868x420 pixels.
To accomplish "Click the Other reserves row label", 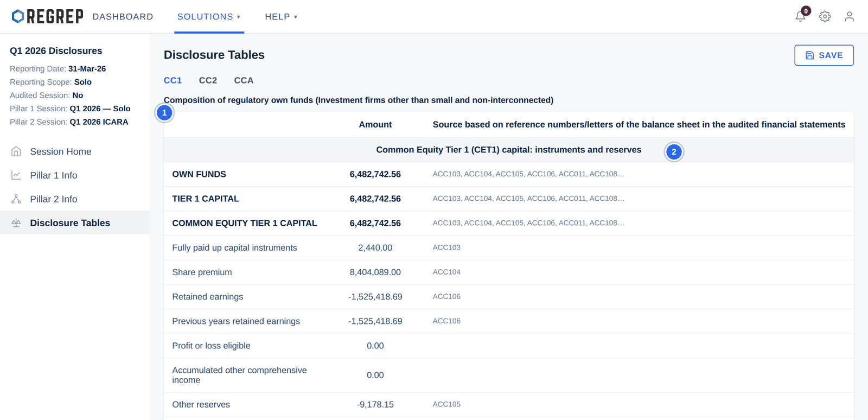I will coord(201,404).
